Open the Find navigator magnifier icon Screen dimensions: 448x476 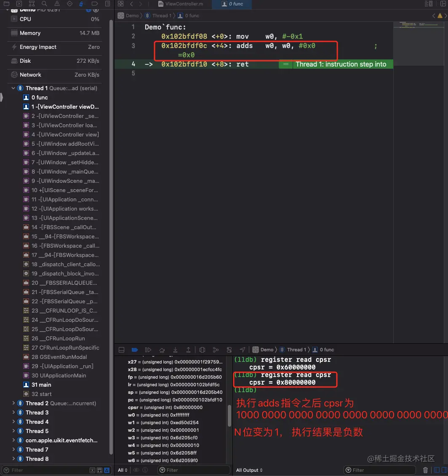coord(44,4)
